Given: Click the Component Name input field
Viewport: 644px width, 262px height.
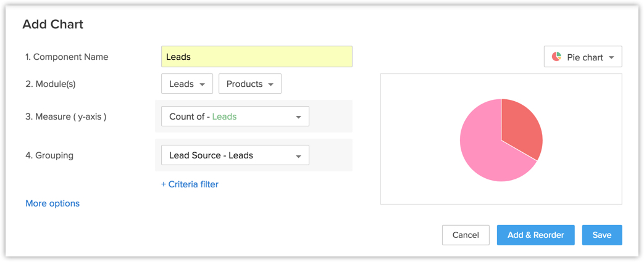Looking at the screenshot, I should pos(256,57).
